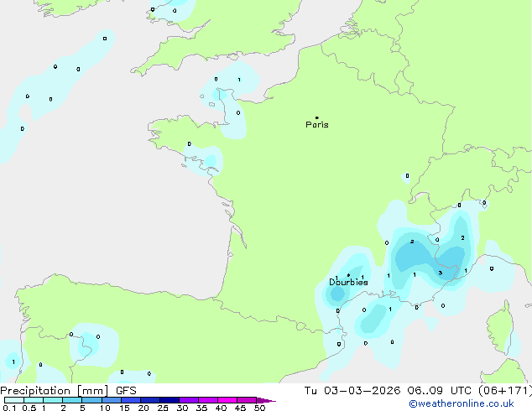The height and width of the screenshot is (411, 532).
Task: Select the Precipitation [mm] GFS title
Action: tap(68, 391)
